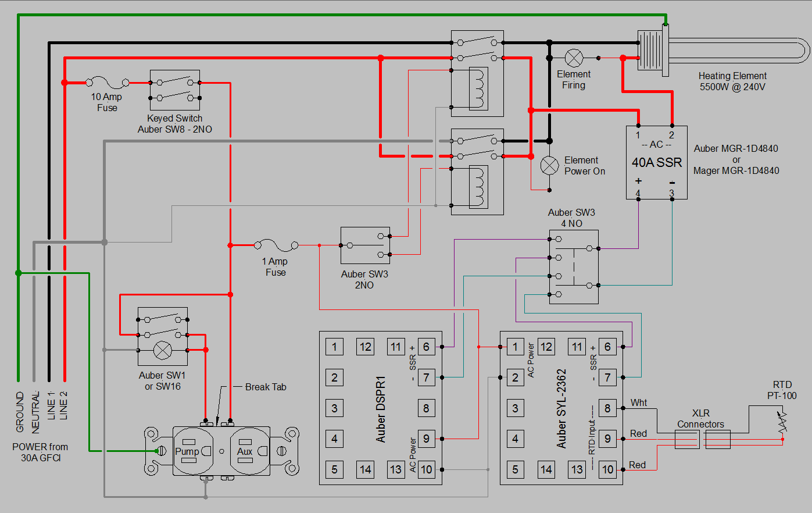The width and height of the screenshot is (812, 513).
Task: Click the upper contactor coil symbol
Action: tap(478, 88)
